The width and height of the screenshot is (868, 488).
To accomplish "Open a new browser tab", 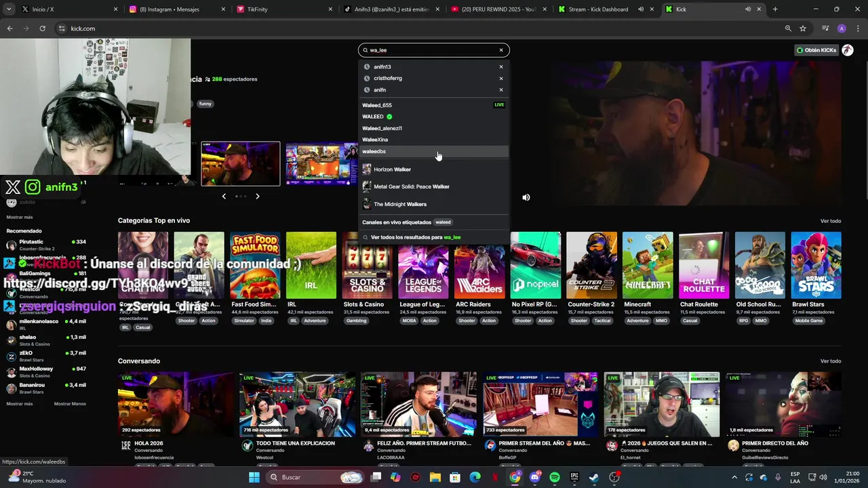I will coord(775,9).
